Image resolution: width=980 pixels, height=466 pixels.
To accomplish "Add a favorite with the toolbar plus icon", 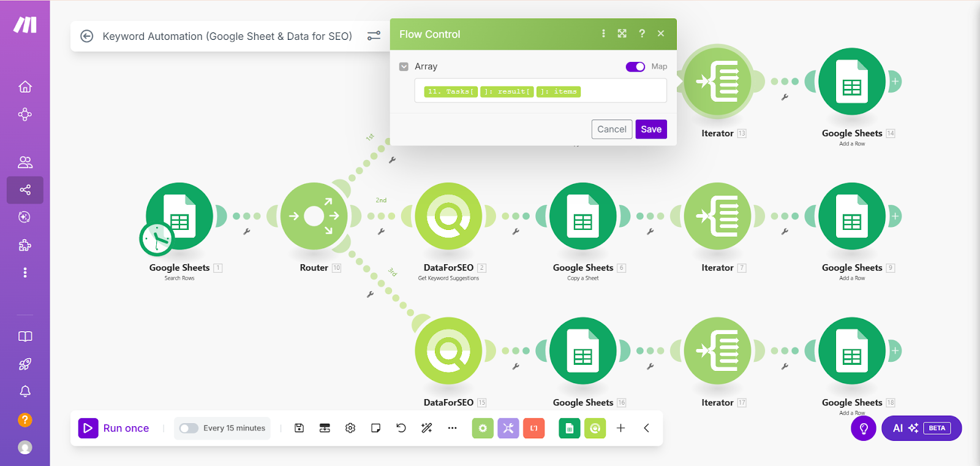I will pos(620,428).
